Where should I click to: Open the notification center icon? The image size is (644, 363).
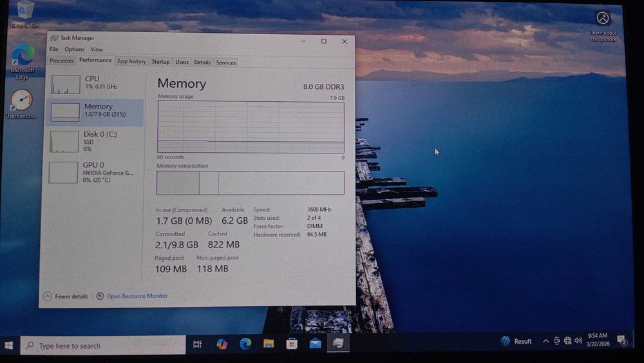click(x=622, y=340)
